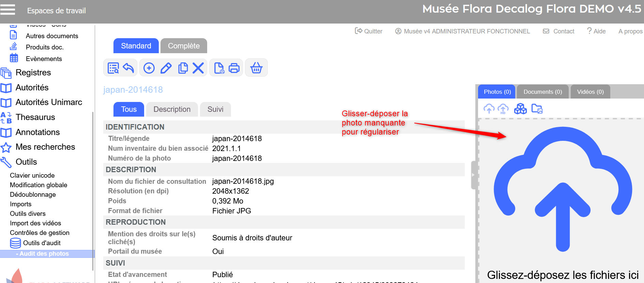Switch to the Complète view tab

pos(184,46)
